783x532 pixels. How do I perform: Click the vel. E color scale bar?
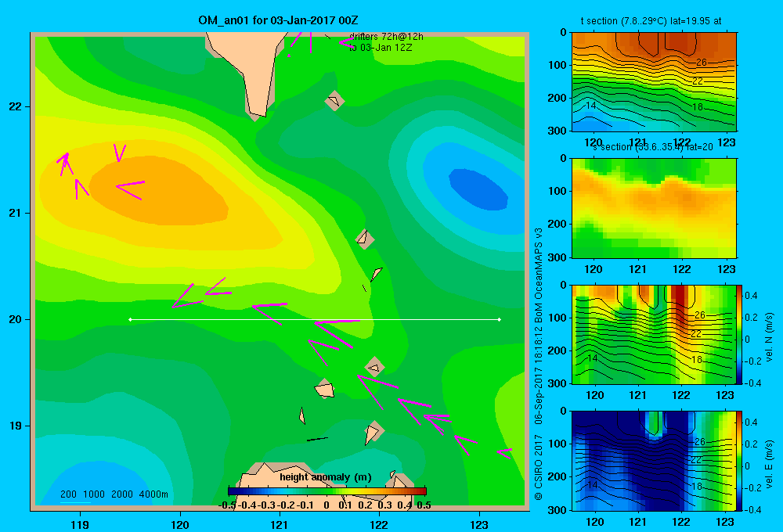pos(739,461)
